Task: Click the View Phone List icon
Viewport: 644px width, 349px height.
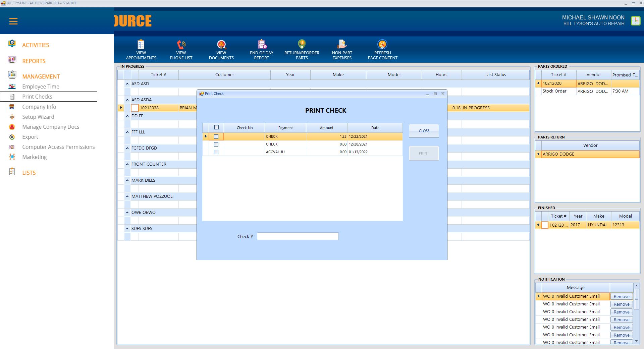Action: (x=181, y=45)
